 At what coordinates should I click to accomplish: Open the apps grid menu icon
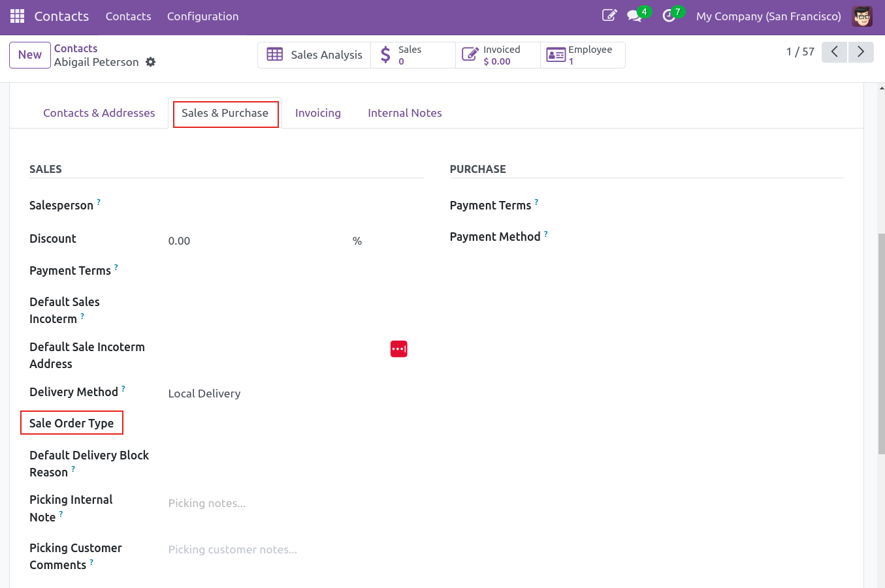(17, 16)
